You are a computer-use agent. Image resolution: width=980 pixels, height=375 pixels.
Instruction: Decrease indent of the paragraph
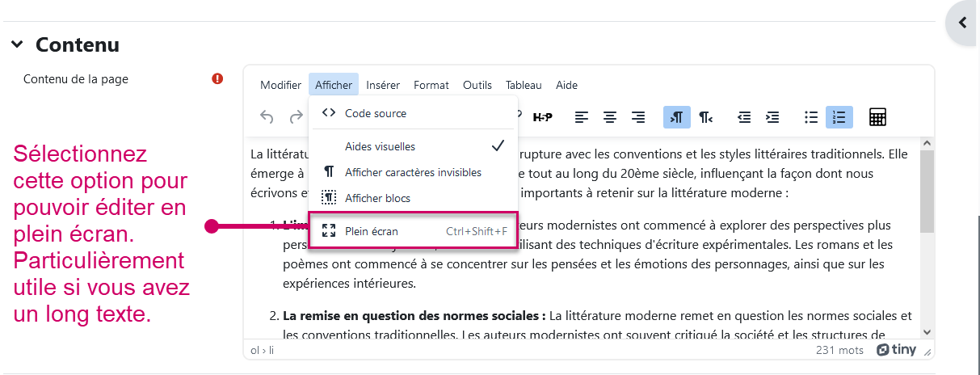[744, 117]
